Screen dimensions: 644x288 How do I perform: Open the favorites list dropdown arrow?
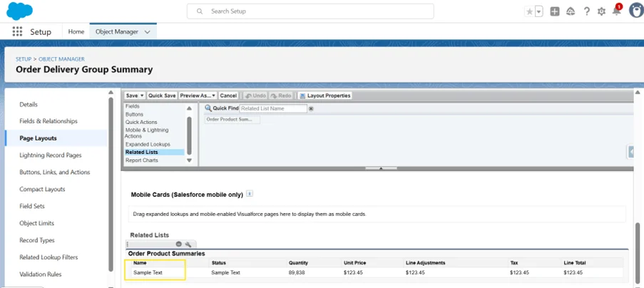(539, 11)
